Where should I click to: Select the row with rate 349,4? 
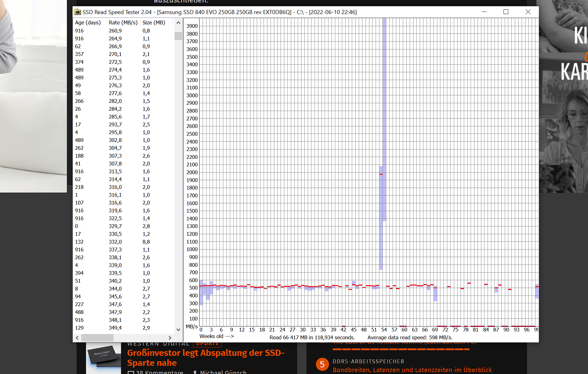(124, 328)
